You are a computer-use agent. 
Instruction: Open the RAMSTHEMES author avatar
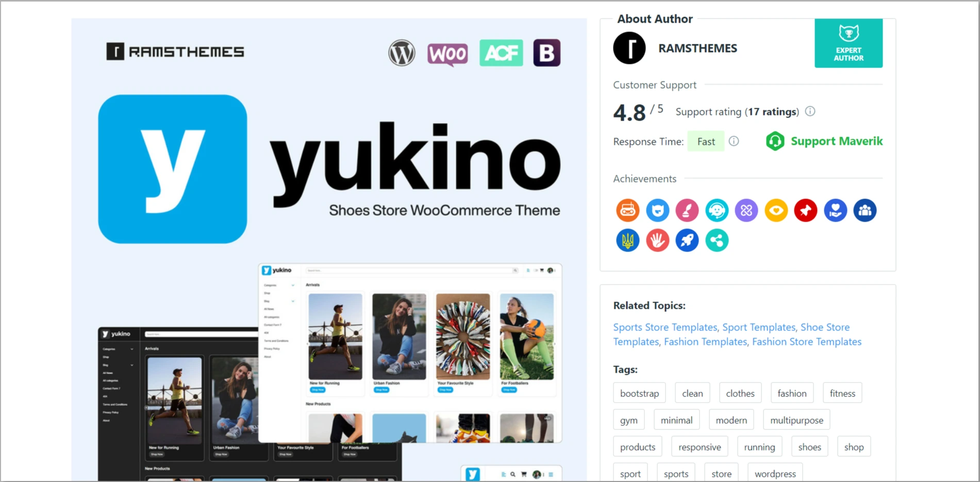click(629, 48)
